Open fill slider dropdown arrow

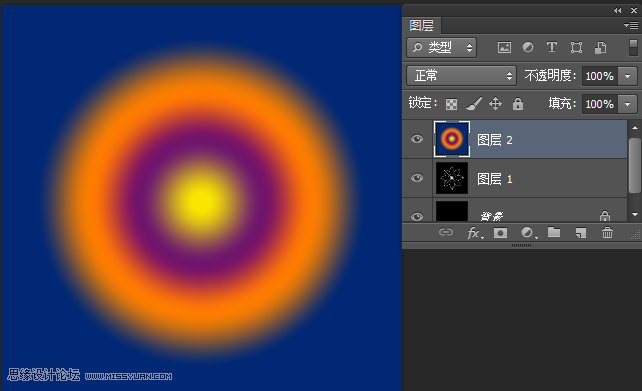(x=627, y=104)
